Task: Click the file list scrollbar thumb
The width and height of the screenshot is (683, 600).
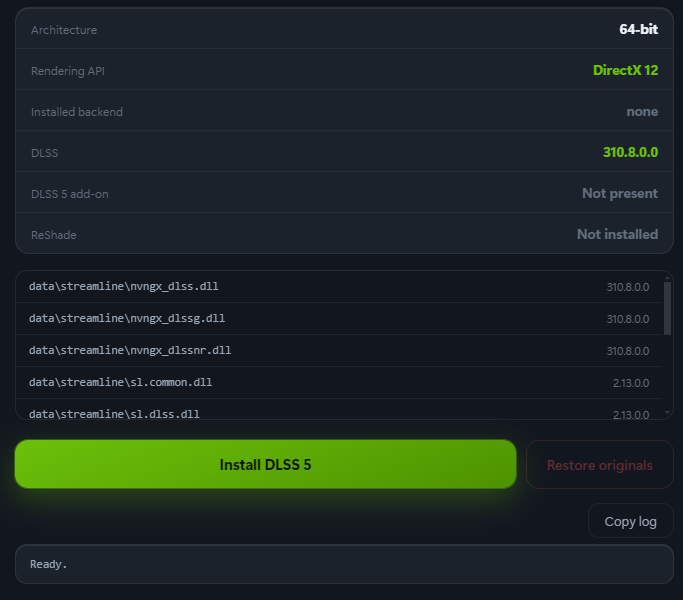Action: (x=667, y=308)
